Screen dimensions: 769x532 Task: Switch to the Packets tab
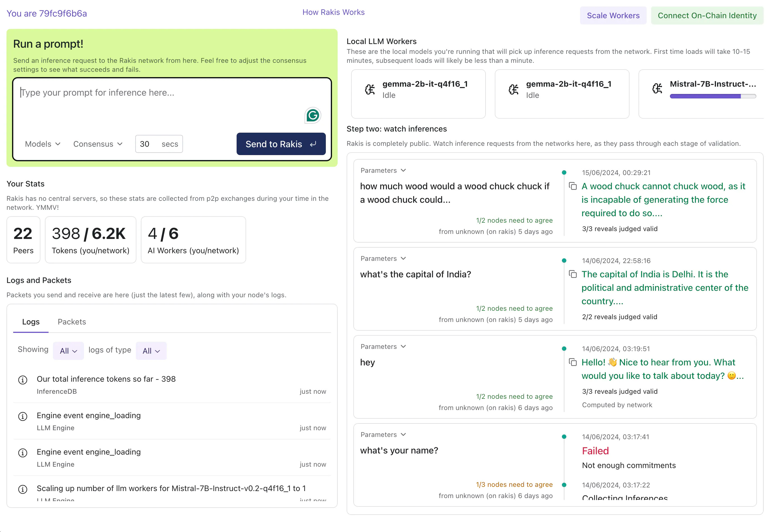pos(72,322)
